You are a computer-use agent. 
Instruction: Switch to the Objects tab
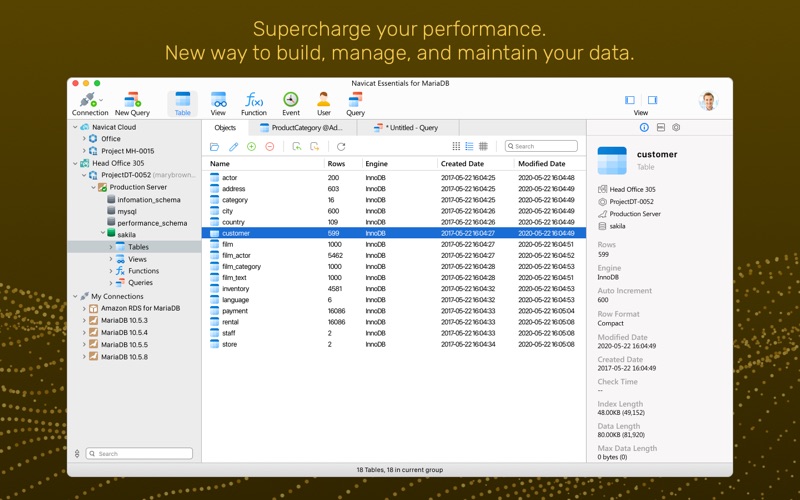pos(225,128)
